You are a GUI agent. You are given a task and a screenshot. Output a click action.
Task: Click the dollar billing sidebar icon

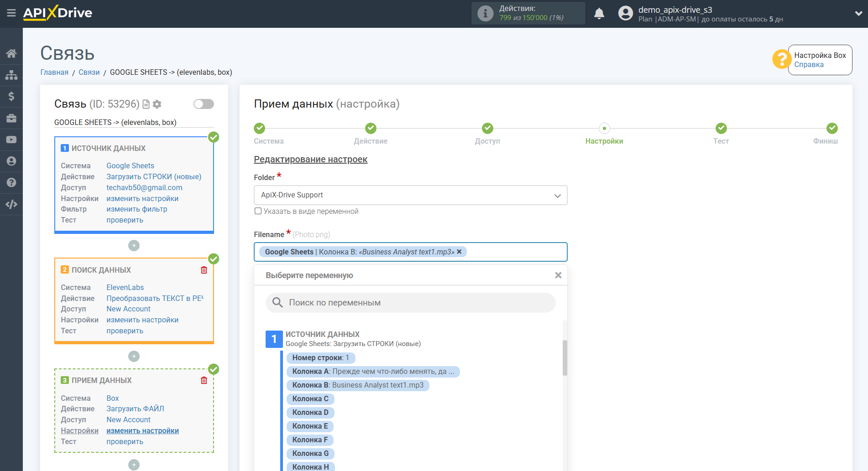(x=11, y=96)
